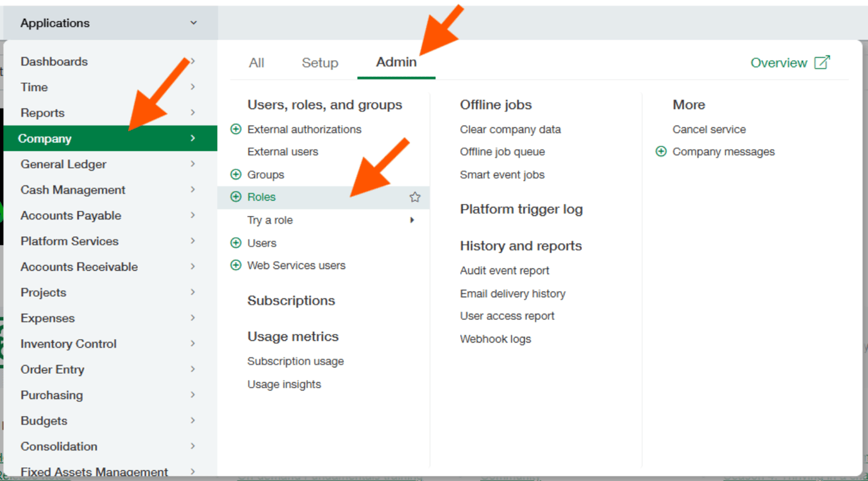The image size is (868, 481).
Task: Expand the Try a role submenu
Action: (x=413, y=220)
